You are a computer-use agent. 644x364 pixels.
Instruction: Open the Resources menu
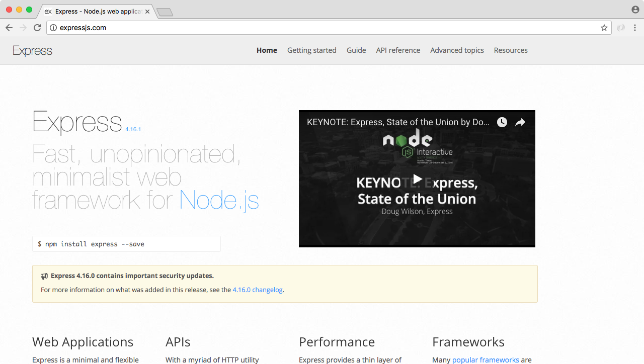click(511, 50)
